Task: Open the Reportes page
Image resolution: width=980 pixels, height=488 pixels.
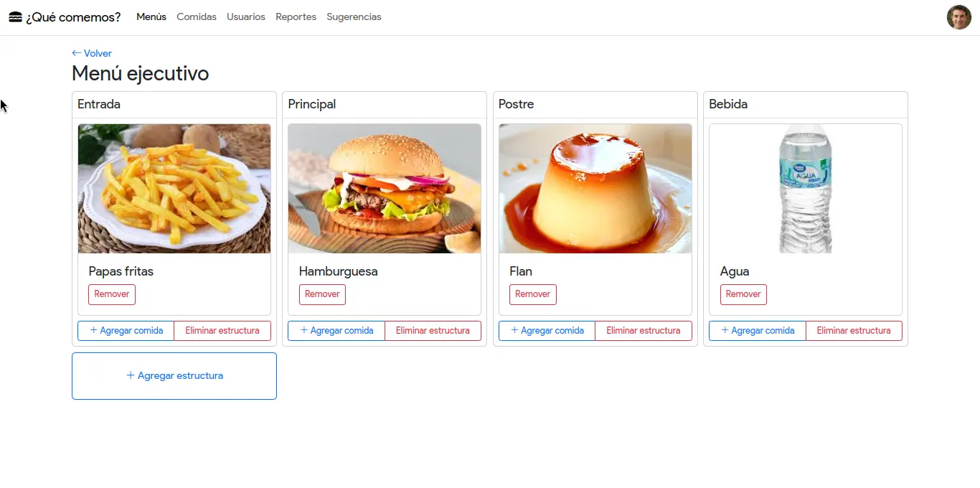Action: [x=296, y=17]
